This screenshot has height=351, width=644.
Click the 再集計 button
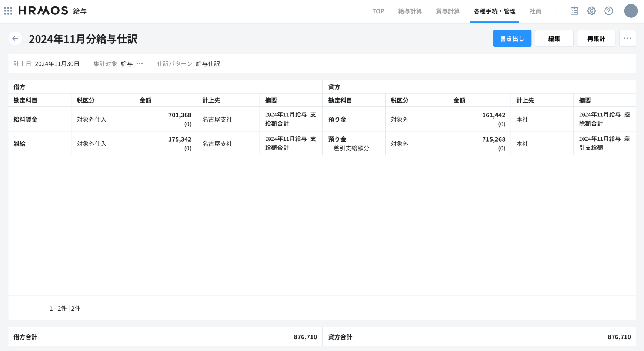pos(596,39)
